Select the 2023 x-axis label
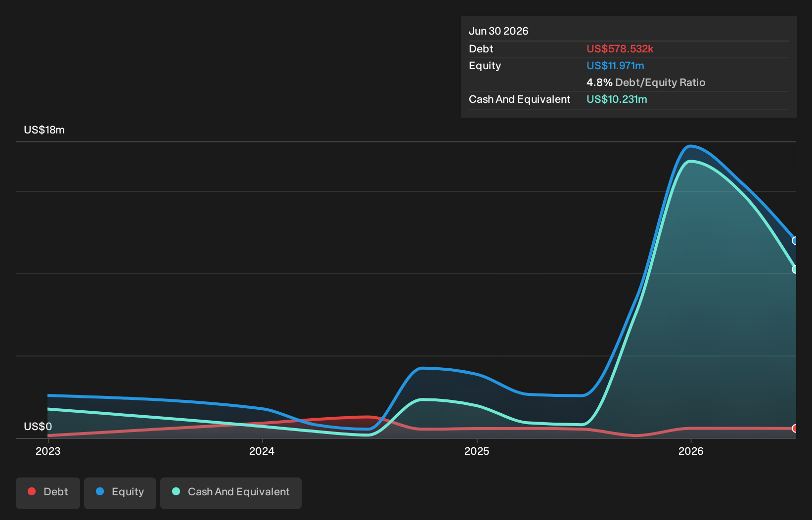 48,451
